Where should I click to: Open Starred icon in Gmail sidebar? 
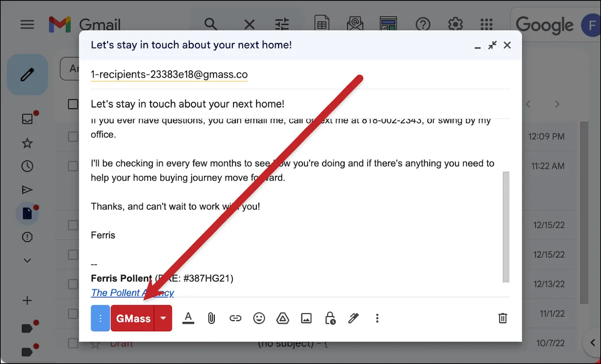(28, 144)
